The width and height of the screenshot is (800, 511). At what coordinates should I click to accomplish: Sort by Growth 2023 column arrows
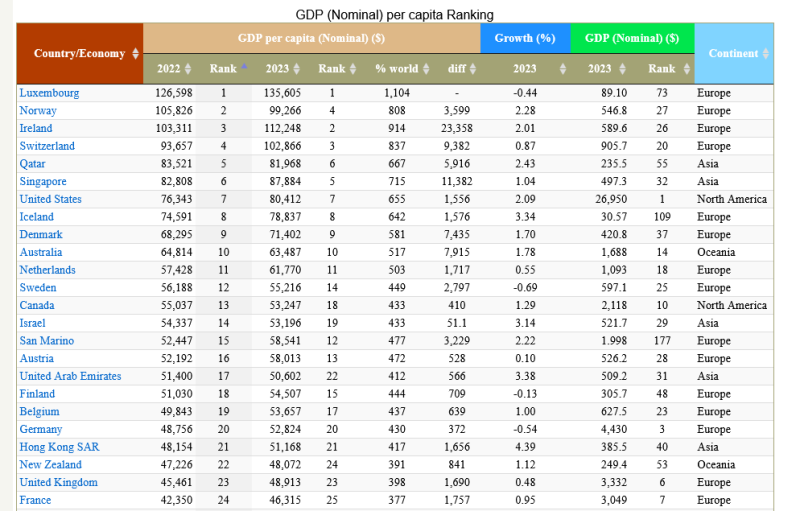pyautogui.click(x=563, y=69)
